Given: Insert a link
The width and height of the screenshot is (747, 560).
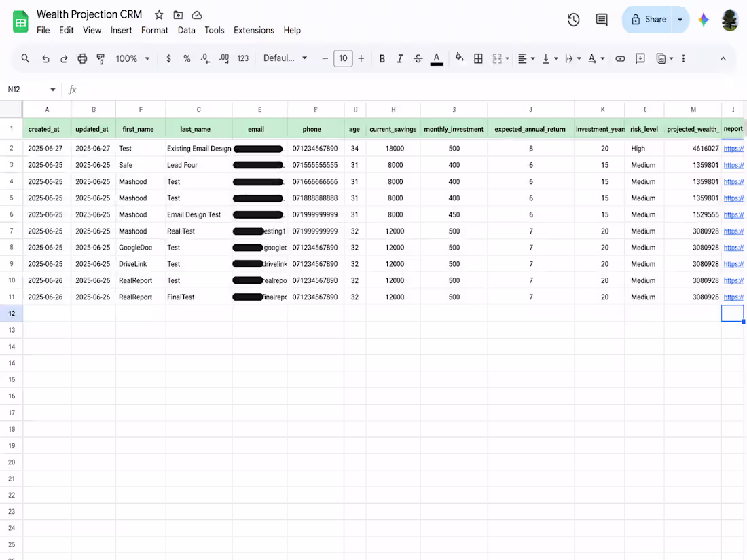Looking at the screenshot, I should [x=620, y=58].
